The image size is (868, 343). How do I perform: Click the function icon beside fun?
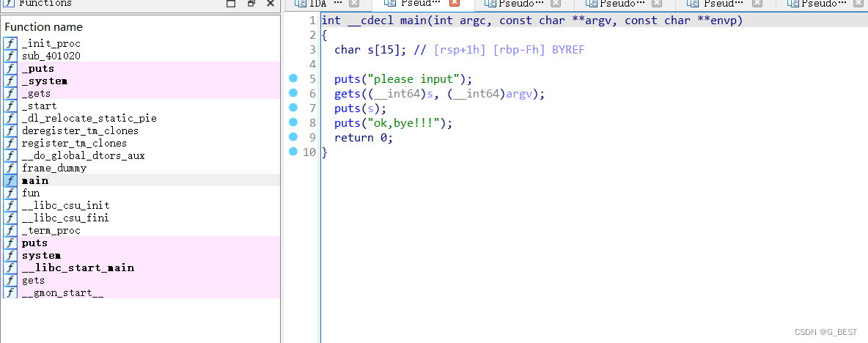pyautogui.click(x=10, y=193)
